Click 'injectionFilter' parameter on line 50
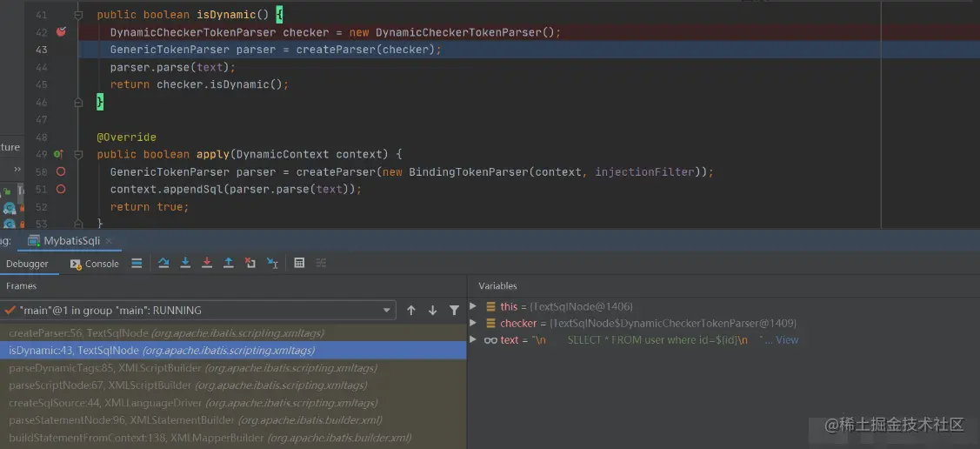The width and height of the screenshot is (980, 449). click(644, 171)
